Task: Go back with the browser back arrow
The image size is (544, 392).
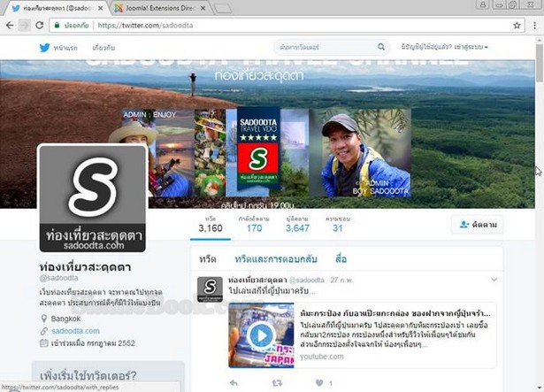Action: point(10,26)
